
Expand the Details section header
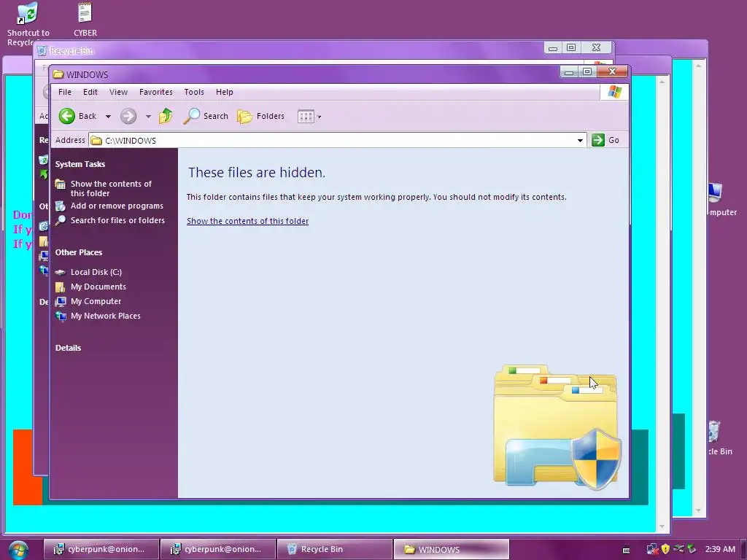68,348
